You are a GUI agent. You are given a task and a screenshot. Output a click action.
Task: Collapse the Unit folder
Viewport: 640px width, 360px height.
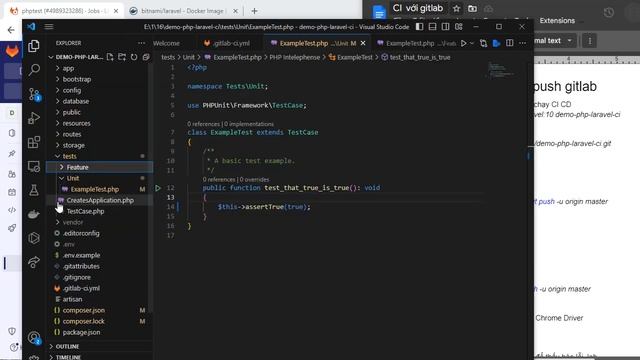[73, 178]
